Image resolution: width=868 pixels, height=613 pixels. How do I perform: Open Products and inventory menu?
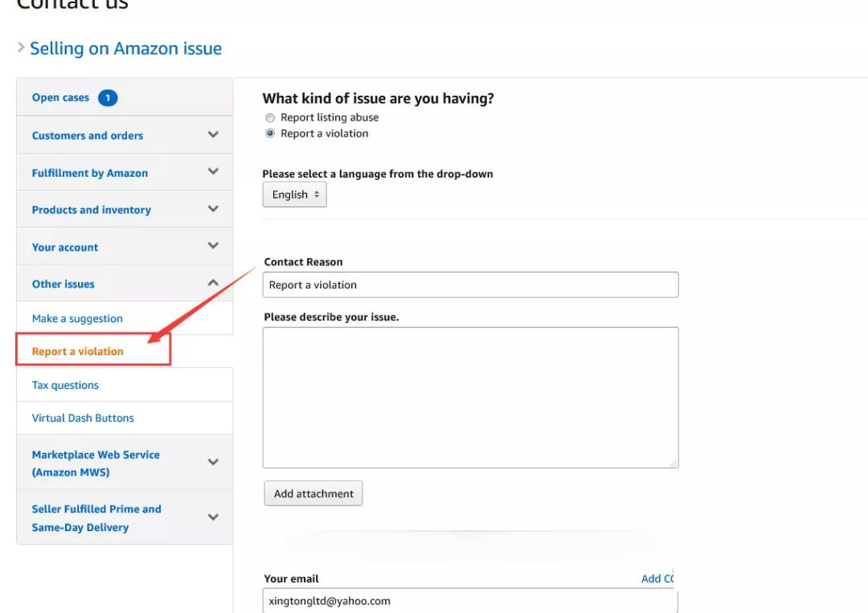coord(92,210)
